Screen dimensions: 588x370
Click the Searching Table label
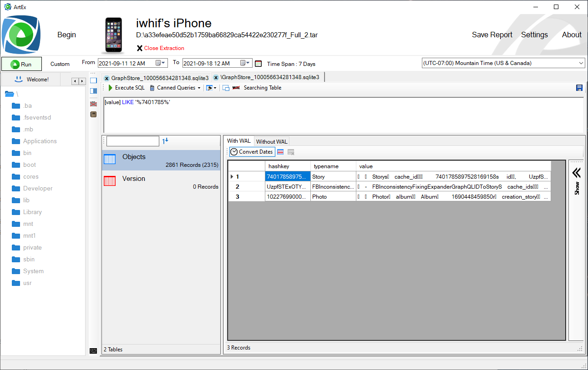pyautogui.click(x=263, y=88)
